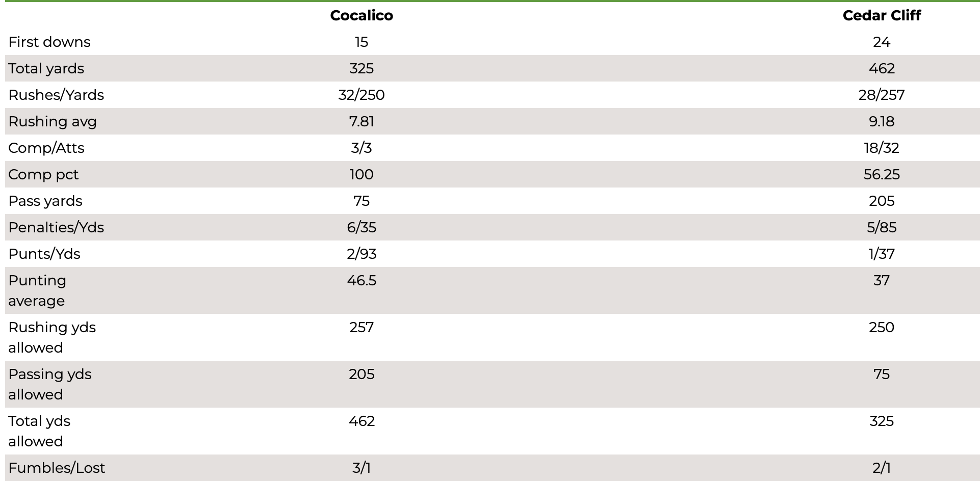Viewport: 980px width, 481px height.
Task: Select Cocalico's Penalties/Yds value 6/35
Action: [x=362, y=227]
